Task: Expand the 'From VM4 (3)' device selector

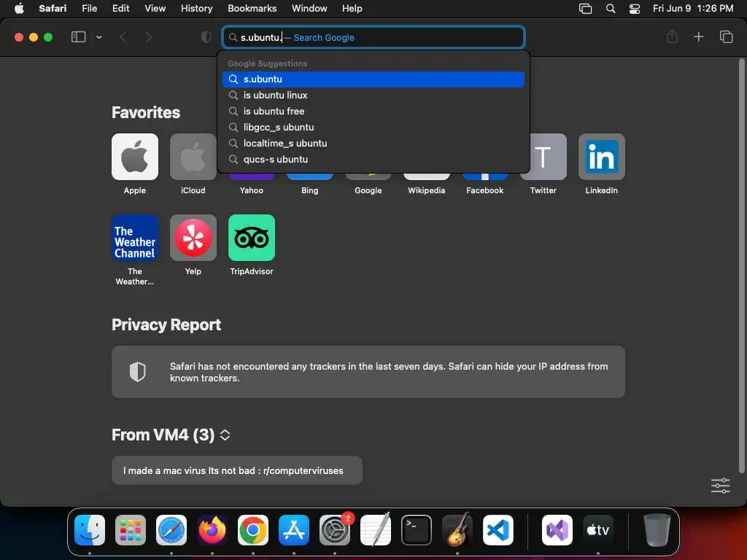Action: click(x=225, y=435)
